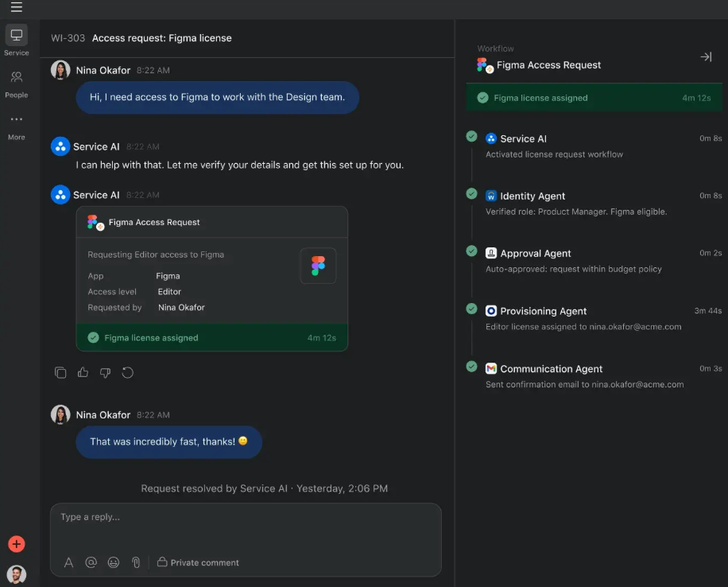728x587 pixels.
Task: Open the emoji picker in reply box
Action: coord(114,562)
